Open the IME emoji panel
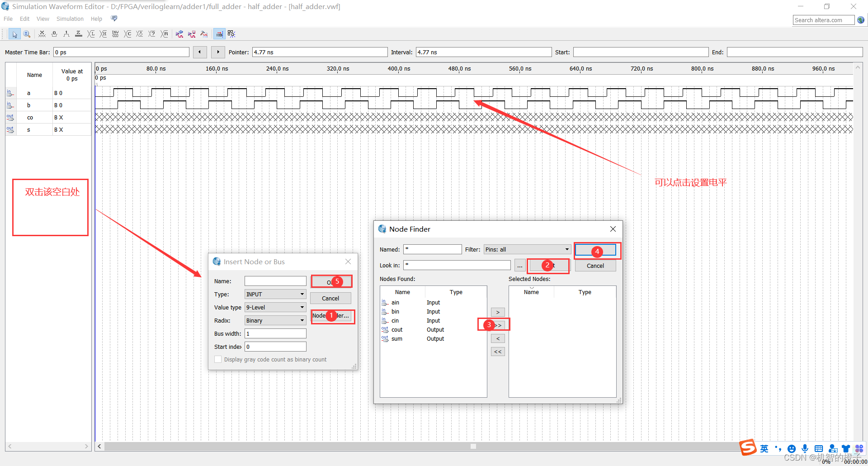This screenshot has width=868, height=466. (792, 448)
